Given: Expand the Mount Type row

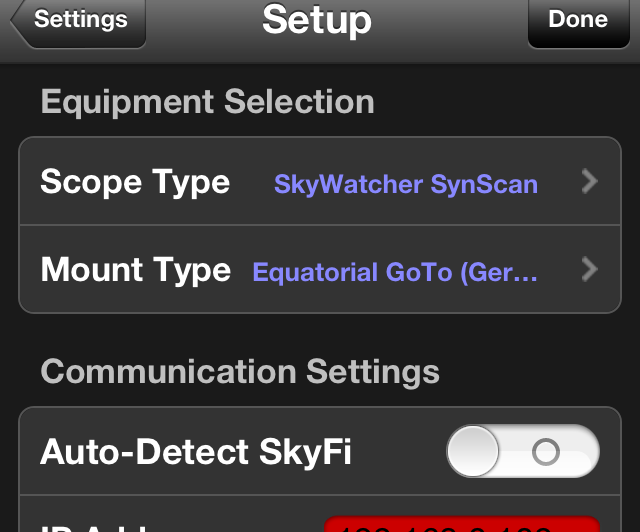Looking at the screenshot, I should [320, 270].
